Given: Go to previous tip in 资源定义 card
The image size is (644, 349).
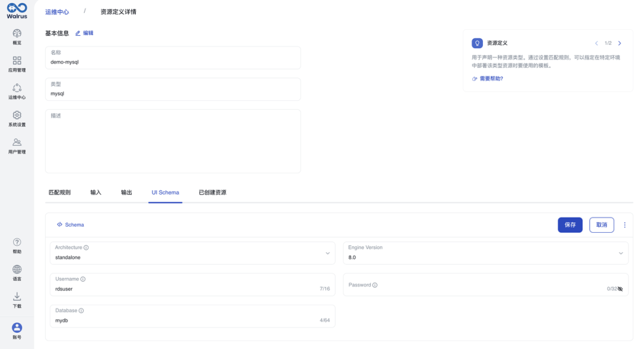Looking at the screenshot, I should point(596,43).
